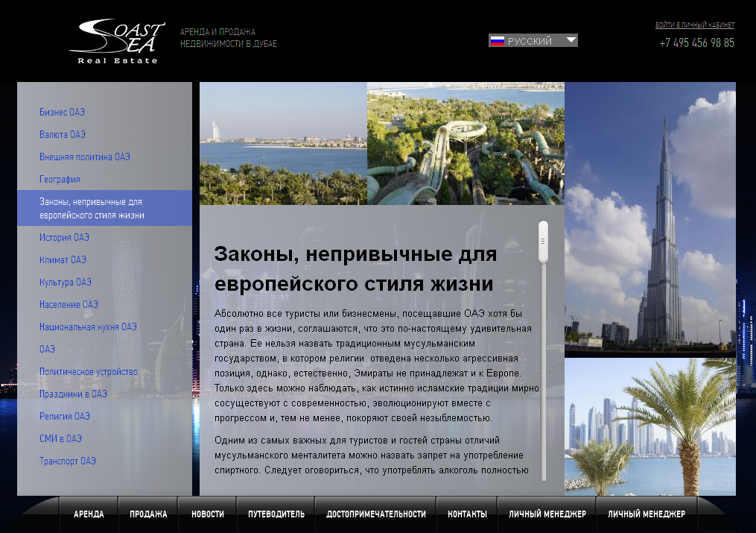Go to АРЕНДА in bottom menu

tap(89, 514)
